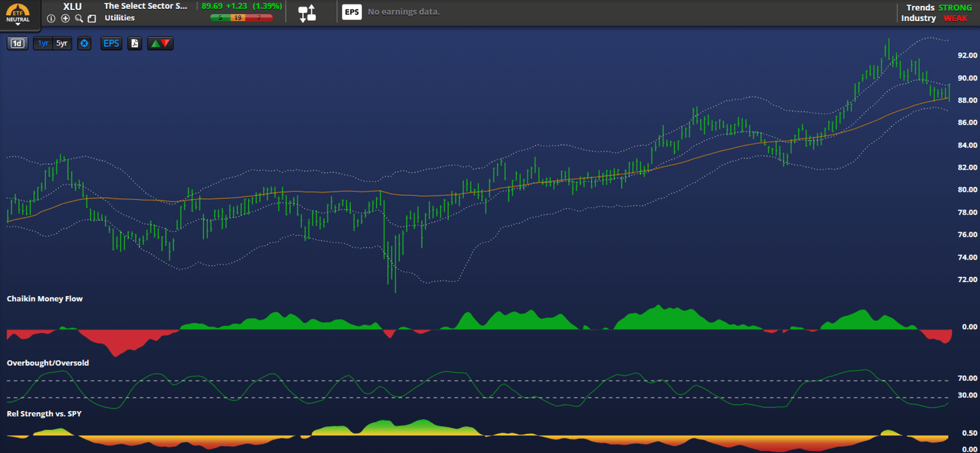Open the symbol comparison flowchart icon

[x=308, y=13]
